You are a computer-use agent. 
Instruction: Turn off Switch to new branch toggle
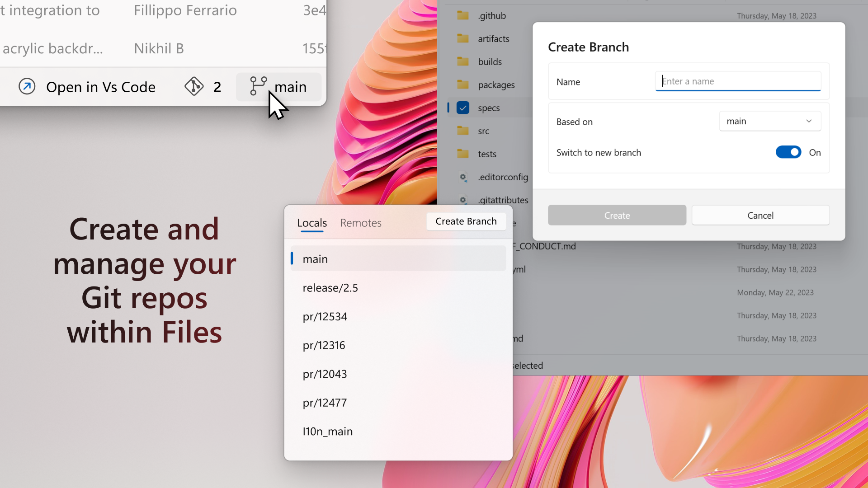(x=788, y=152)
